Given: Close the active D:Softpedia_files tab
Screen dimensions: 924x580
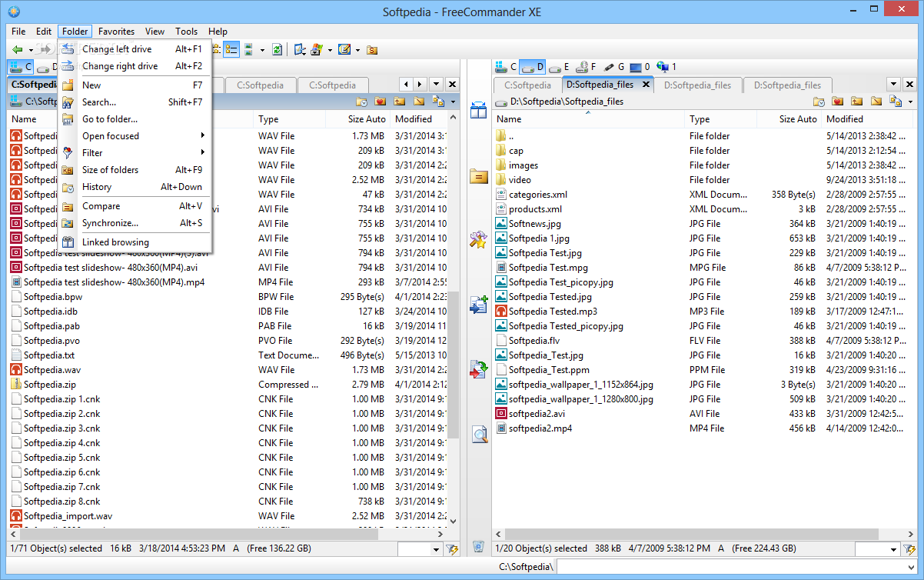Looking at the screenshot, I should pos(646,85).
